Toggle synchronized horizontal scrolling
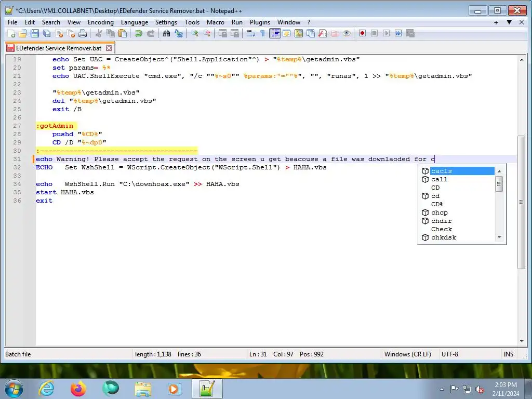Viewport: 532px width, 399px height. click(235, 33)
